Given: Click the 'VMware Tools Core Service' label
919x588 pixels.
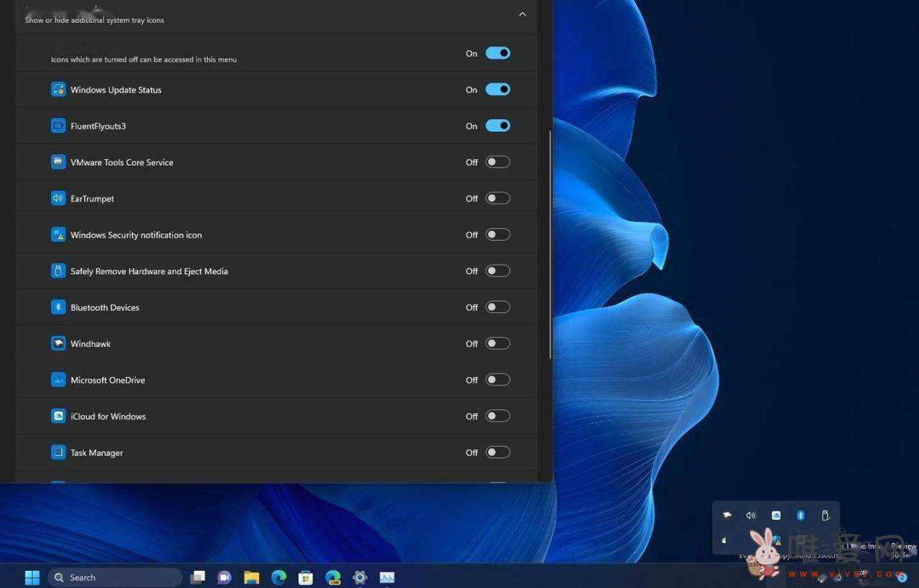Looking at the screenshot, I should click(121, 162).
